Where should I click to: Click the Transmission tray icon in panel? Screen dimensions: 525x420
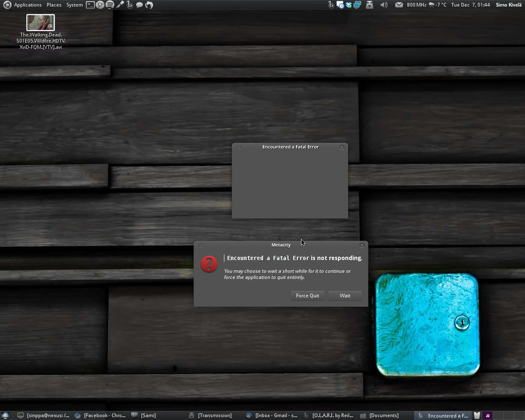370,5
